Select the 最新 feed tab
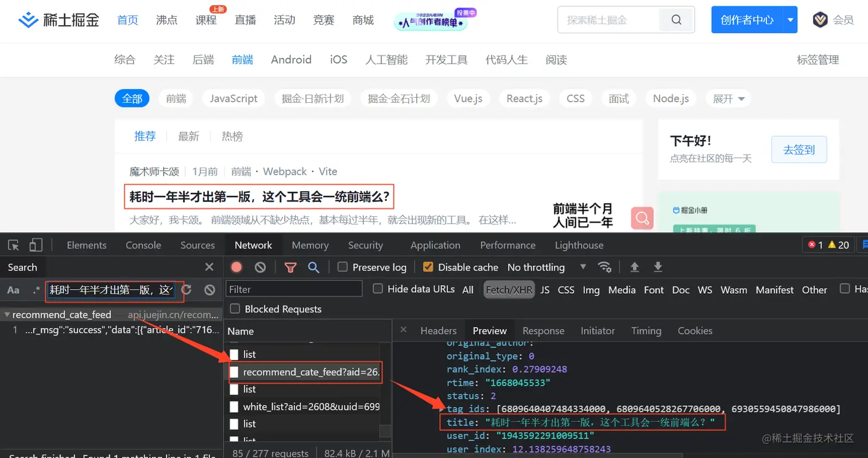The height and width of the screenshot is (458, 868). [188, 136]
